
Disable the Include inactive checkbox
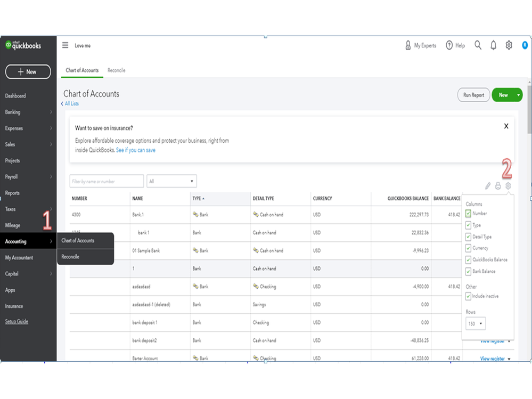coord(469,296)
